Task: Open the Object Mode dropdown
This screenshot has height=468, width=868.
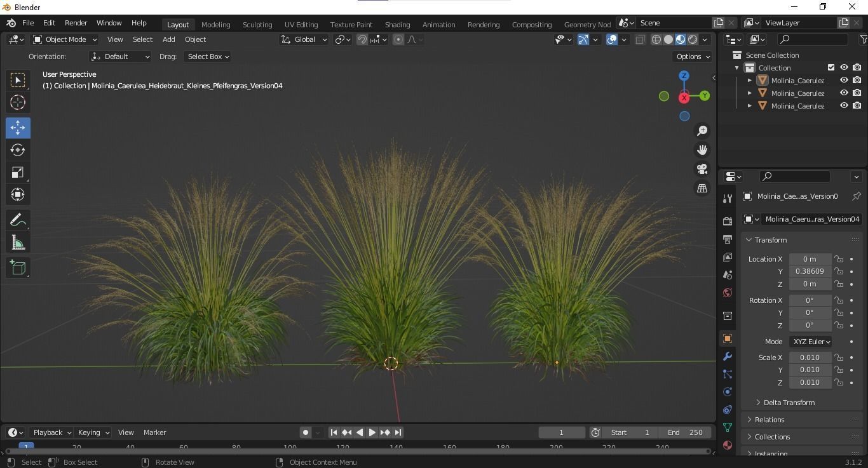Action: coord(65,39)
